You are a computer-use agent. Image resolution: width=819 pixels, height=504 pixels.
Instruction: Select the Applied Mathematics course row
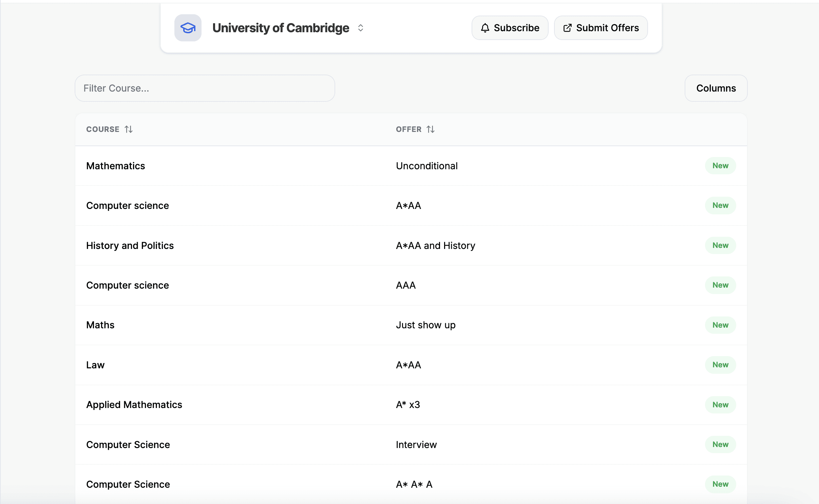pos(134,405)
